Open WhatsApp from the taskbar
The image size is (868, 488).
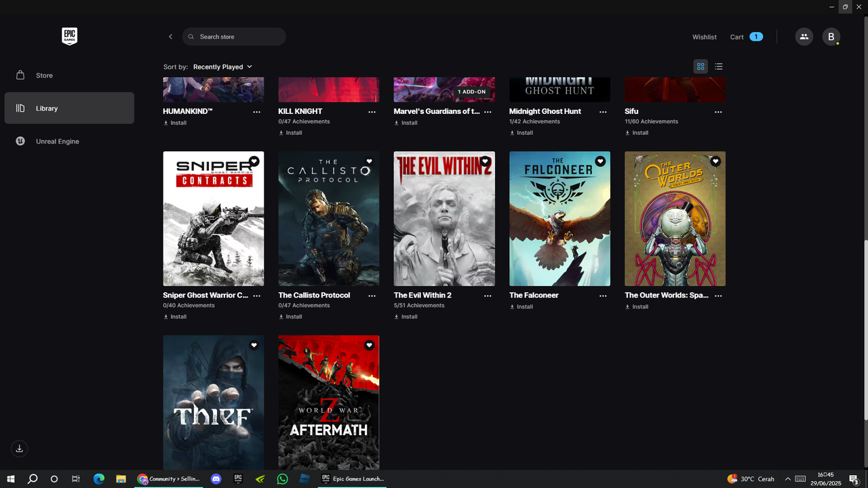click(282, 479)
